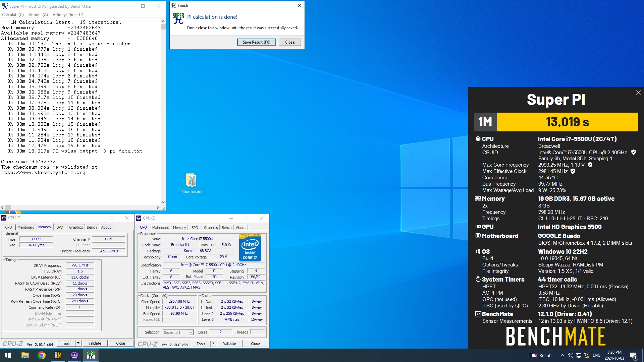The image size is (644, 362).
Task: Open Bench tab in CPU-Z CPU window
Action: (227, 228)
